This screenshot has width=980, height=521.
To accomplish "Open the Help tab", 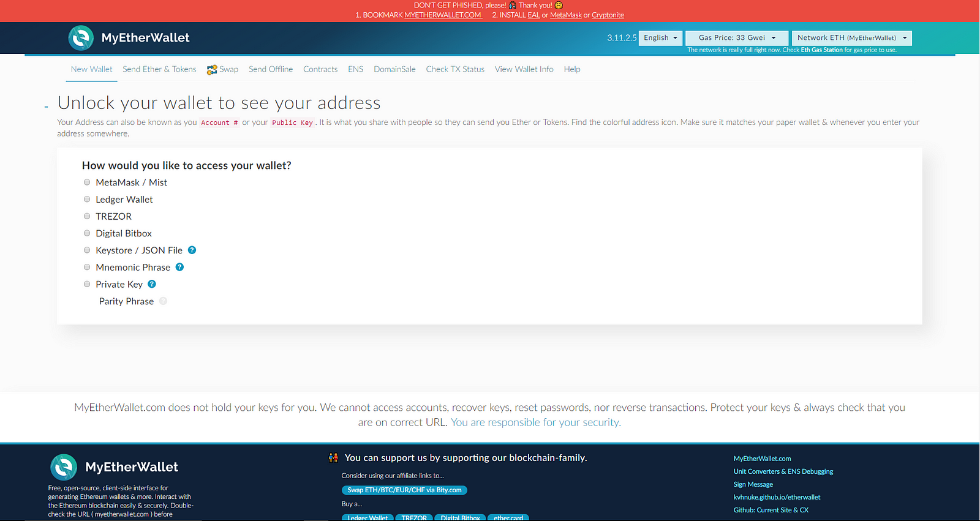I will 572,69.
